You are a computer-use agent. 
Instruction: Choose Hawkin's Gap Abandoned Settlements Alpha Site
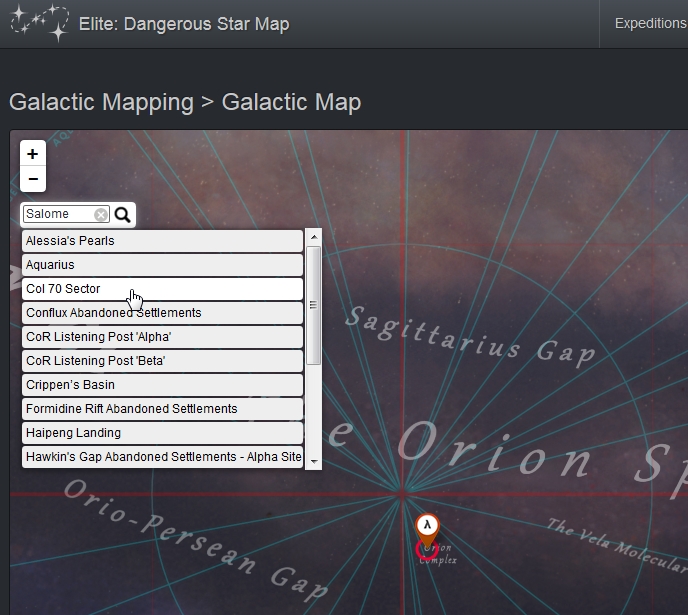(x=162, y=457)
